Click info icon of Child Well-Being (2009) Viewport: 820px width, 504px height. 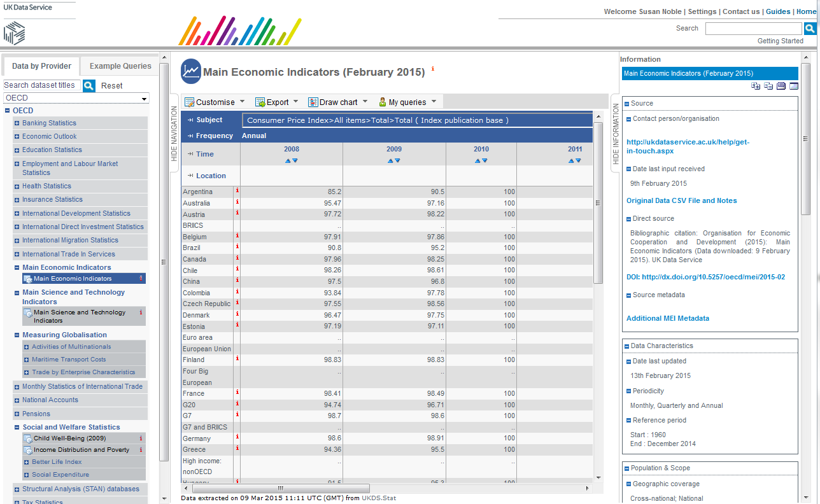[x=141, y=438]
